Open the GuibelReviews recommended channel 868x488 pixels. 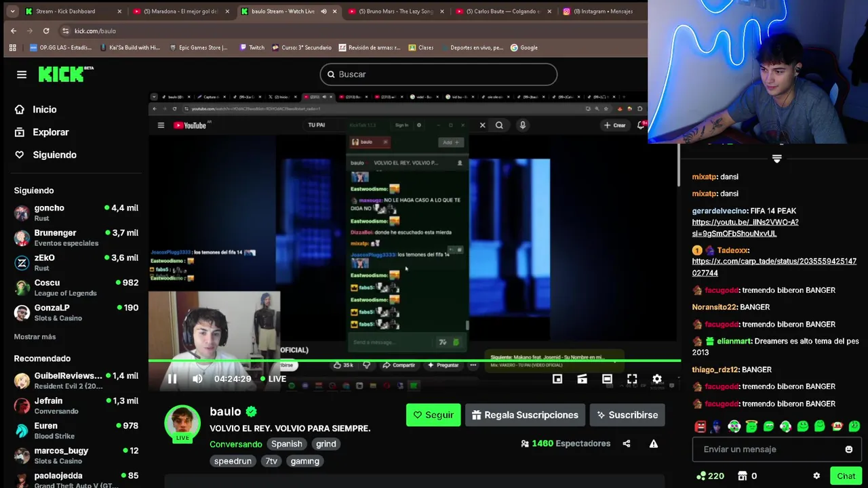76,380
